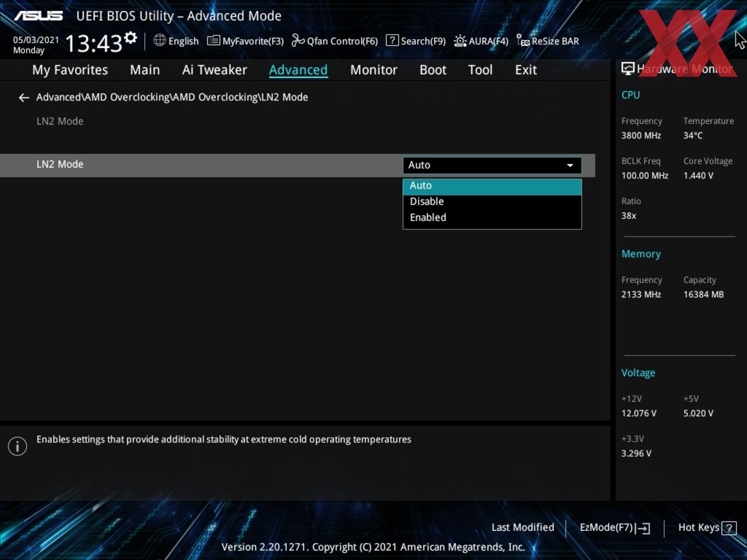Click the Core Voltage value 1.440 V

tap(698, 176)
